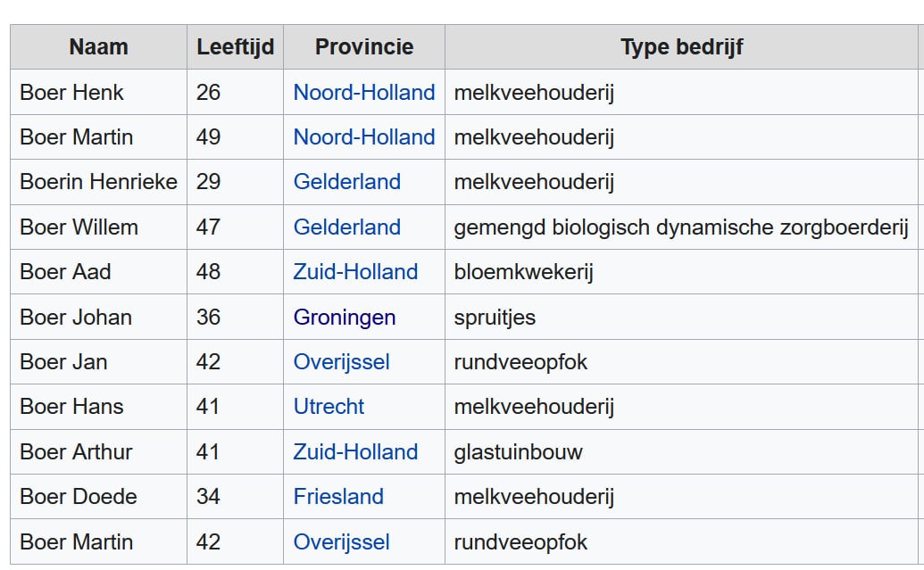The image size is (924, 570).
Task: Open Overijssel link in the last row
Action: [341, 542]
